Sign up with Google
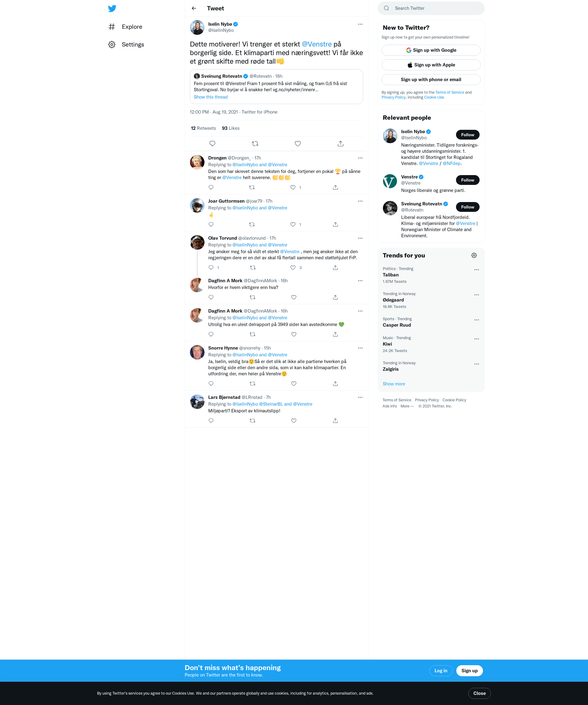Viewport: 588px width, 705px height. click(x=431, y=50)
